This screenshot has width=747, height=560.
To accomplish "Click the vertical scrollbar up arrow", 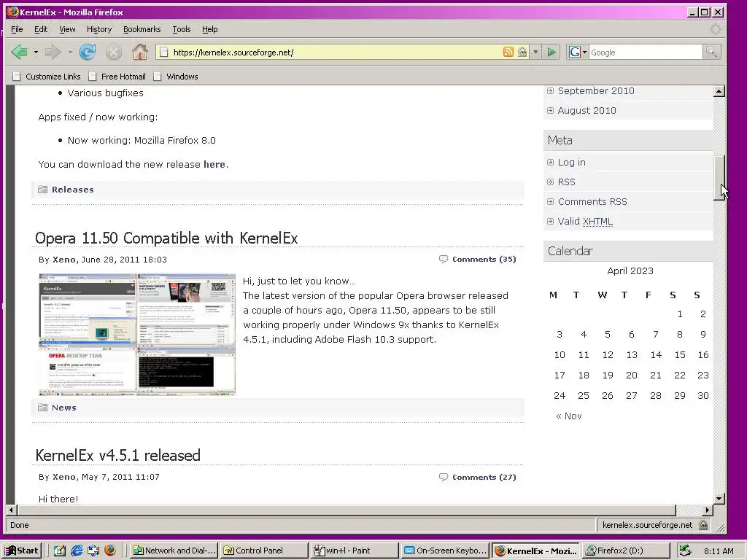I will click(x=719, y=91).
